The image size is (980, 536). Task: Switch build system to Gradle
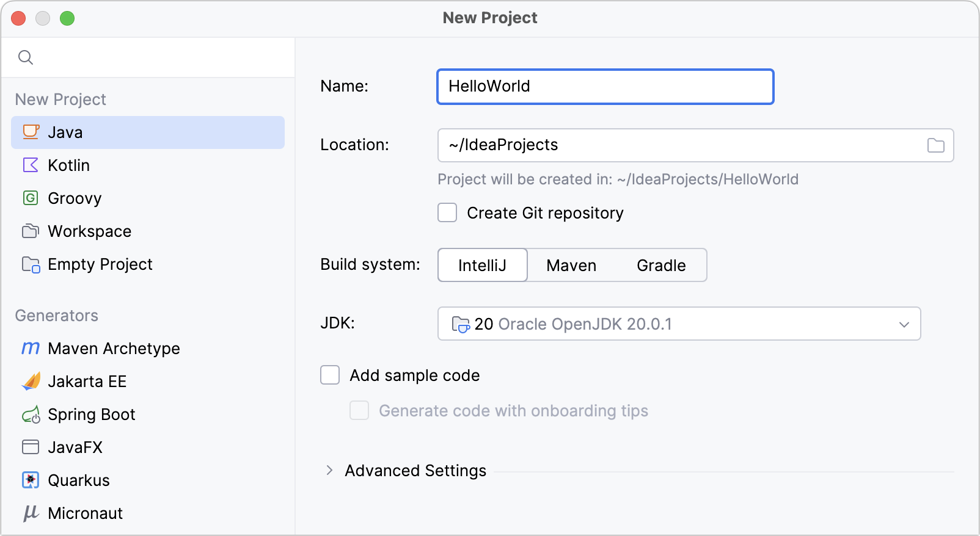661,265
